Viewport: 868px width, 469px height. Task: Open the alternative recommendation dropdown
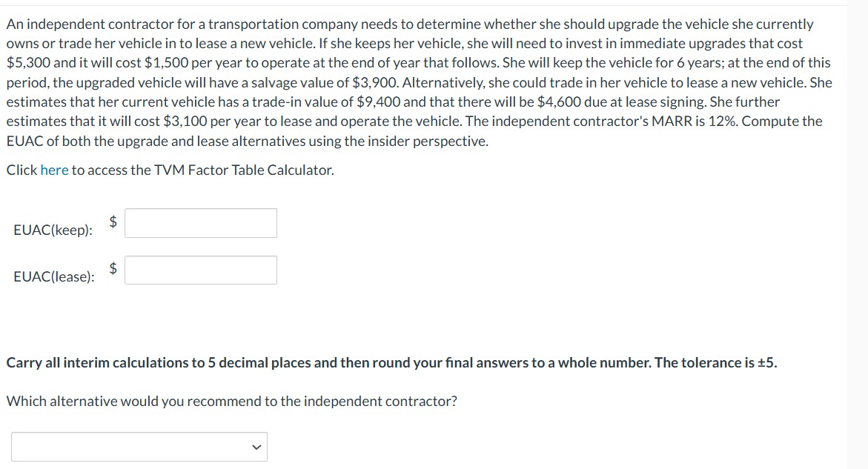[x=139, y=447]
